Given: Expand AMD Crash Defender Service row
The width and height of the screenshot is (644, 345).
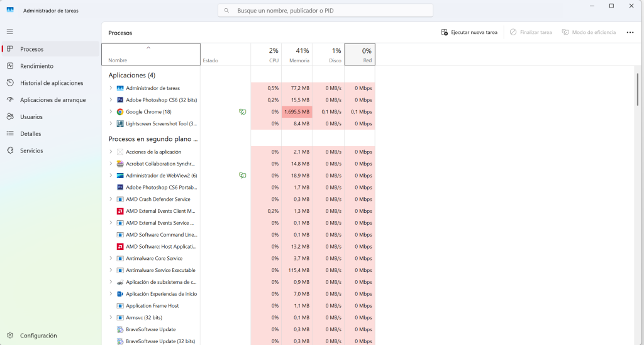Looking at the screenshot, I should (x=111, y=199).
